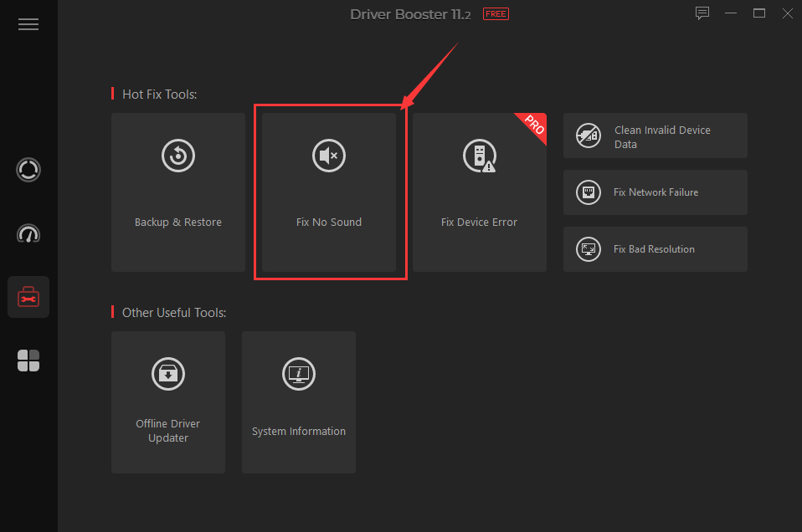This screenshot has height=532, width=802.
Task: Click the FREE edition badge
Action: [496, 13]
